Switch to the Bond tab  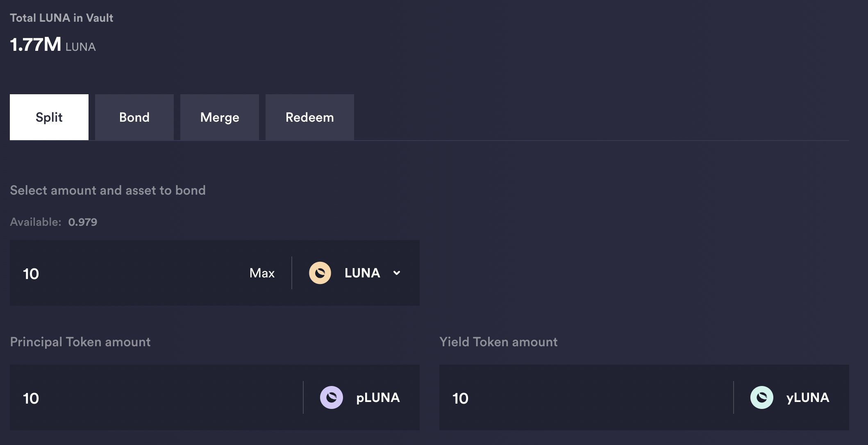(x=134, y=117)
